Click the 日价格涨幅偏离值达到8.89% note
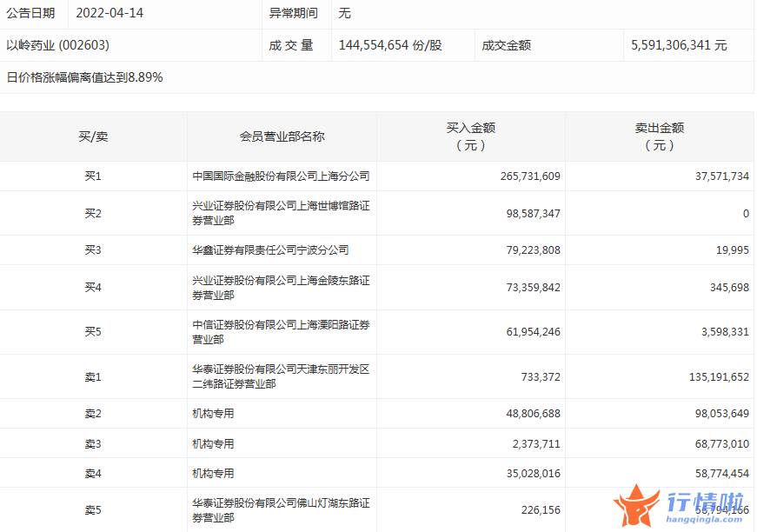The height and width of the screenshot is (532, 757). tap(85, 77)
